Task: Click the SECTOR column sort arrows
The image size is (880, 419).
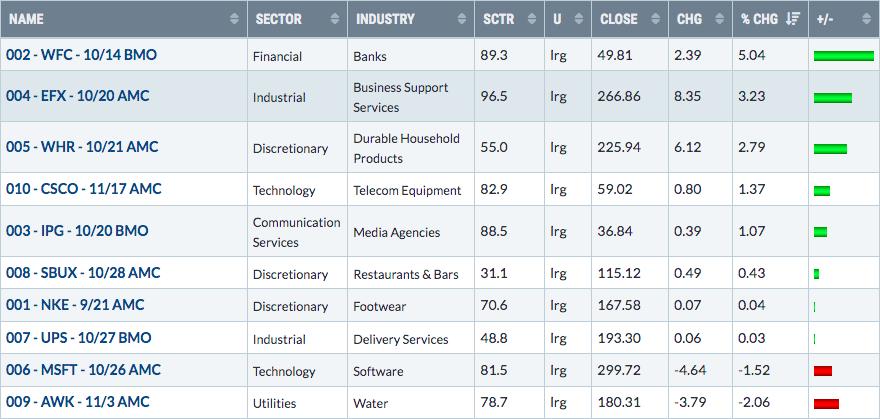Action: click(335, 19)
